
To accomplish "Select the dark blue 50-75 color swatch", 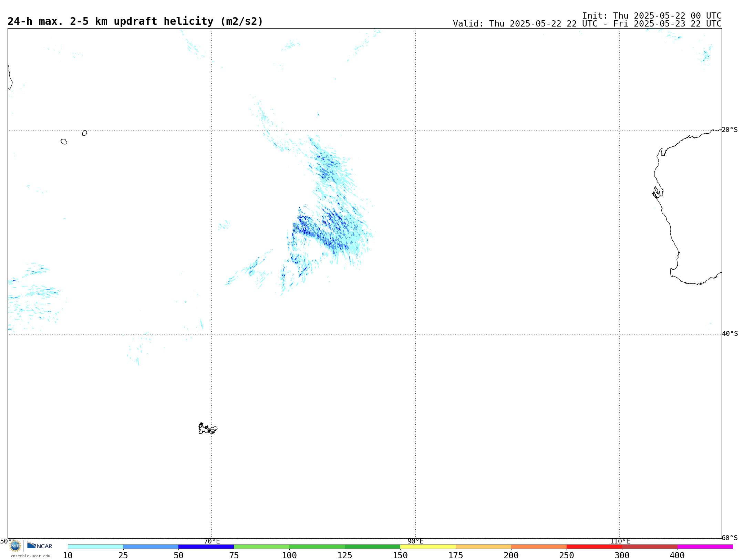I will coord(206,547).
